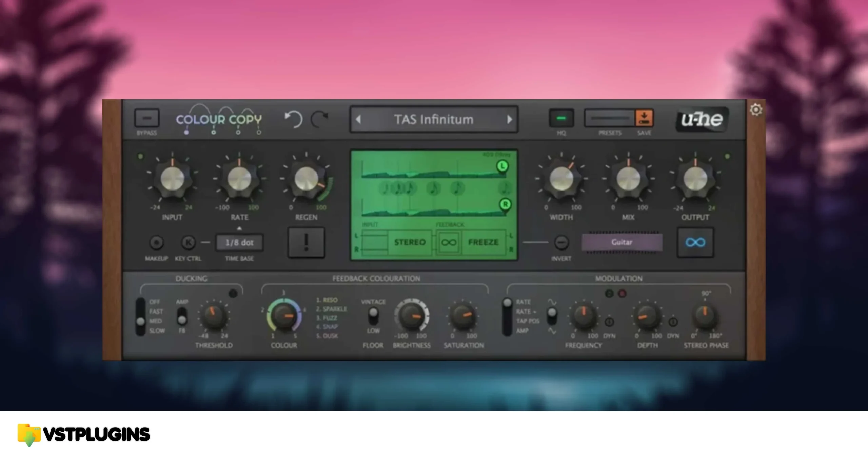Click the input level LED near Input knob
The image size is (868, 460).
click(140, 156)
